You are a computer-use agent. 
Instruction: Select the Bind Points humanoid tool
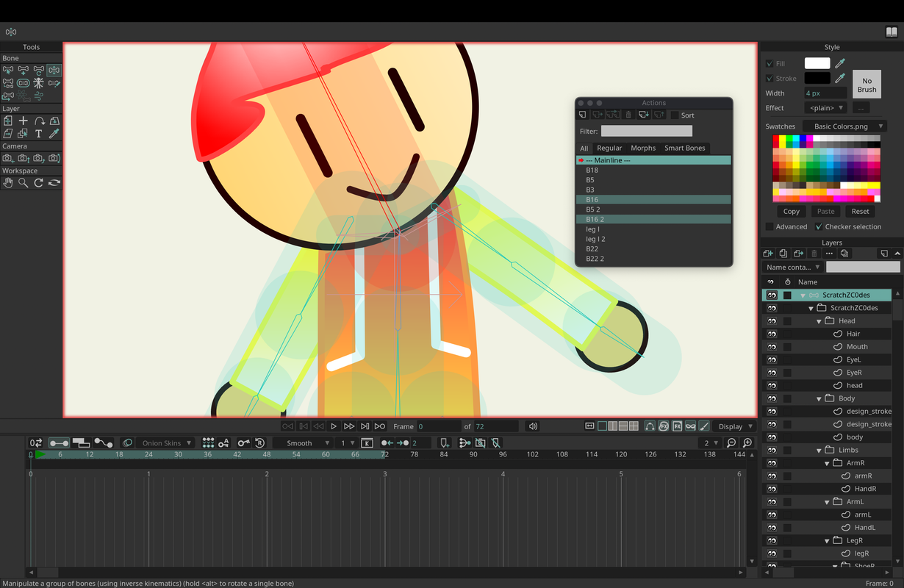click(39, 83)
